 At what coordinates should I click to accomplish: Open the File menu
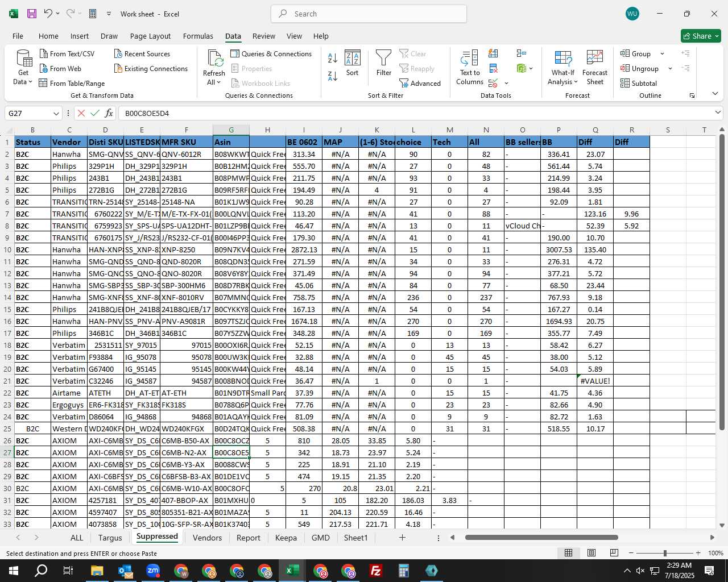coord(18,36)
